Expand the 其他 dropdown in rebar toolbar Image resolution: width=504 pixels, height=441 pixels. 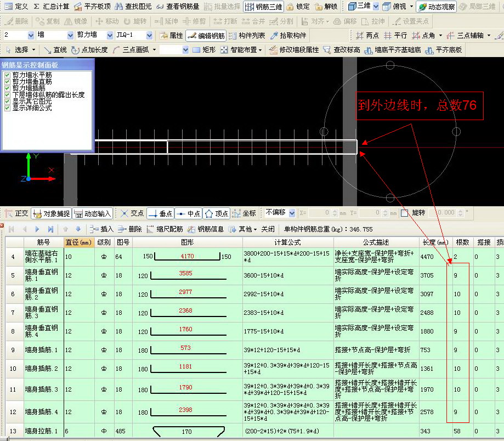point(255,229)
